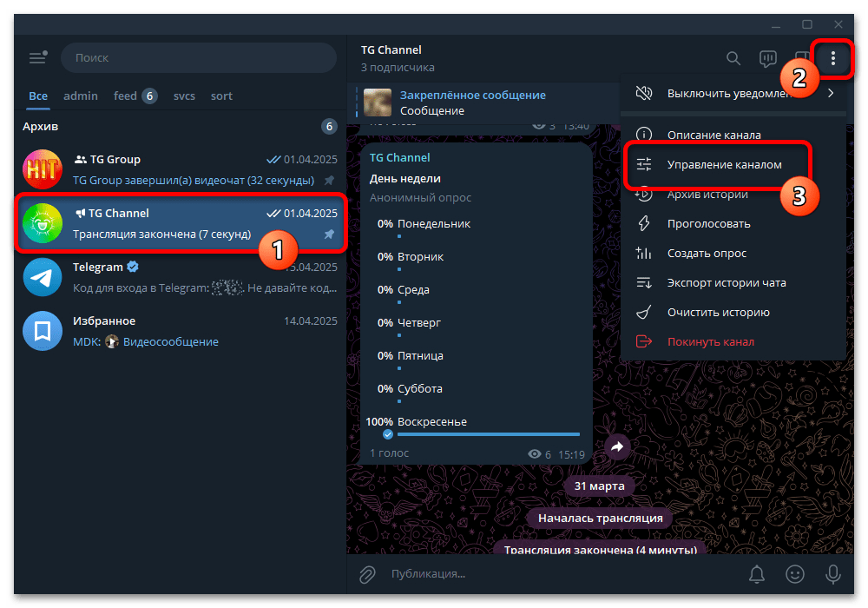Click the paperclip attach file icon
The width and height of the screenshot is (868, 608).
(366, 574)
